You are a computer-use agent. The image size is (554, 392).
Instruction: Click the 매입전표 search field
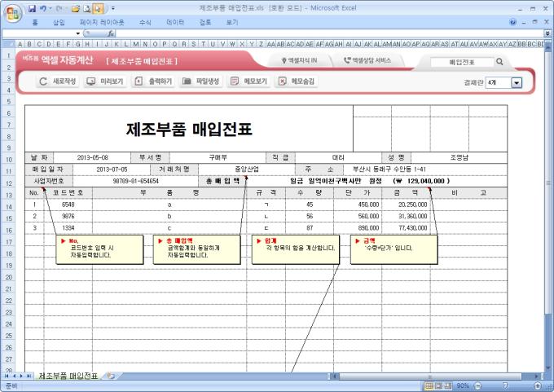coord(462,62)
